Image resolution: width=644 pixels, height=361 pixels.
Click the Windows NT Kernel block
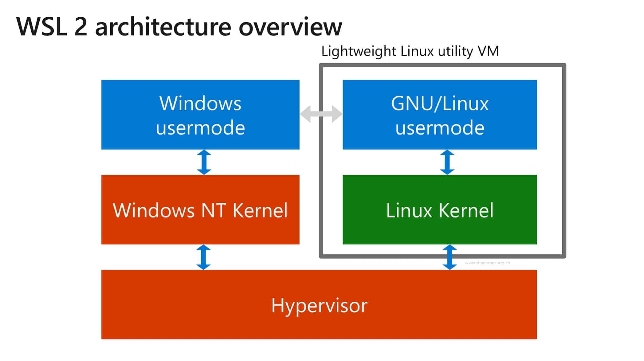tap(200, 210)
